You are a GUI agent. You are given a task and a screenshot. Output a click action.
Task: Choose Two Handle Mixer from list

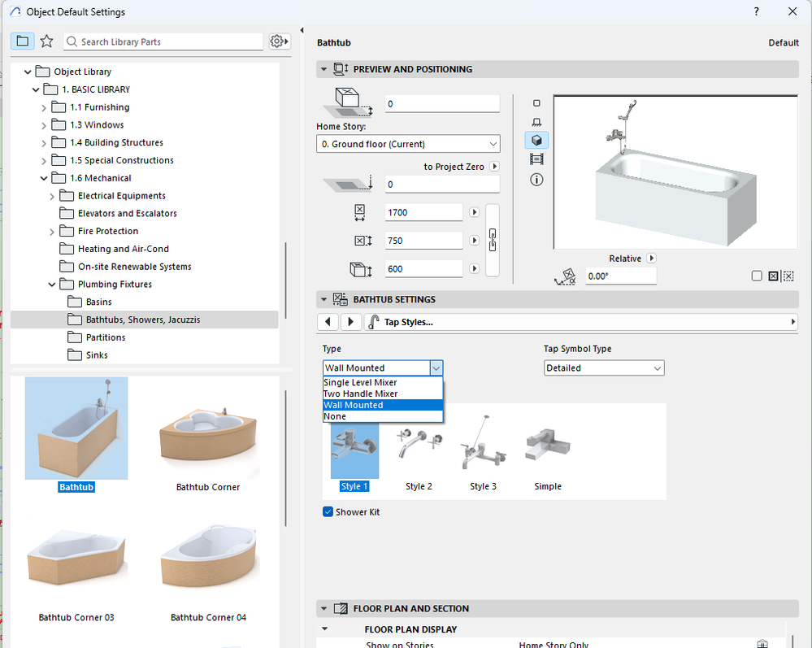(361, 394)
